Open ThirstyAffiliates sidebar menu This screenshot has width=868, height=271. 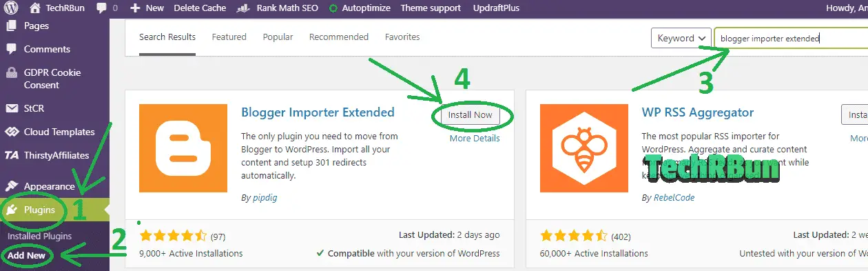54,155
